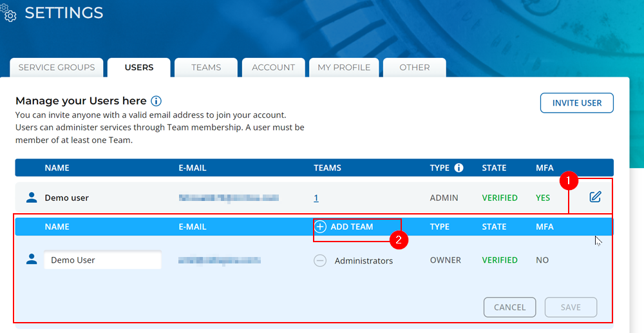This screenshot has height=333, width=644.
Task: Select the Other tab
Action: point(414,68)
